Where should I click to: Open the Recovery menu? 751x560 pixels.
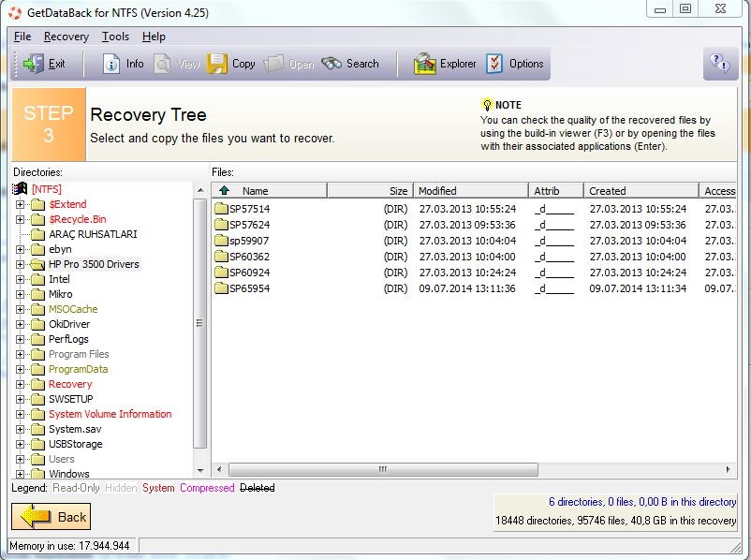point(66,37)
